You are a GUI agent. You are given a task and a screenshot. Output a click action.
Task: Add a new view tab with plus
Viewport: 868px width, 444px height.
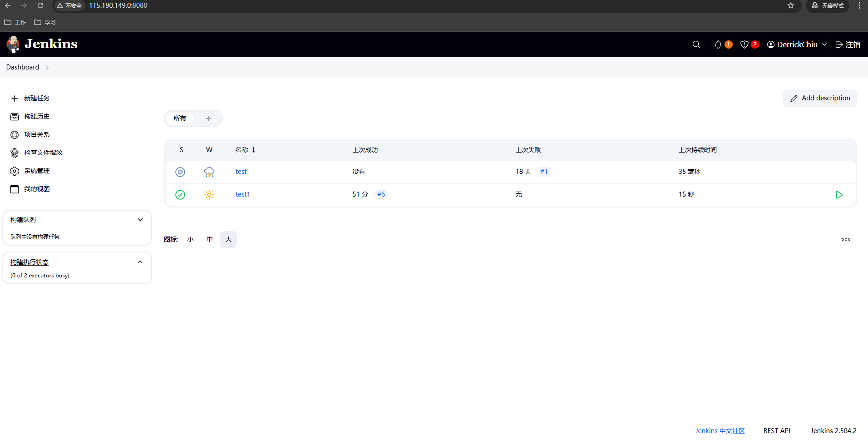[208, 118]
